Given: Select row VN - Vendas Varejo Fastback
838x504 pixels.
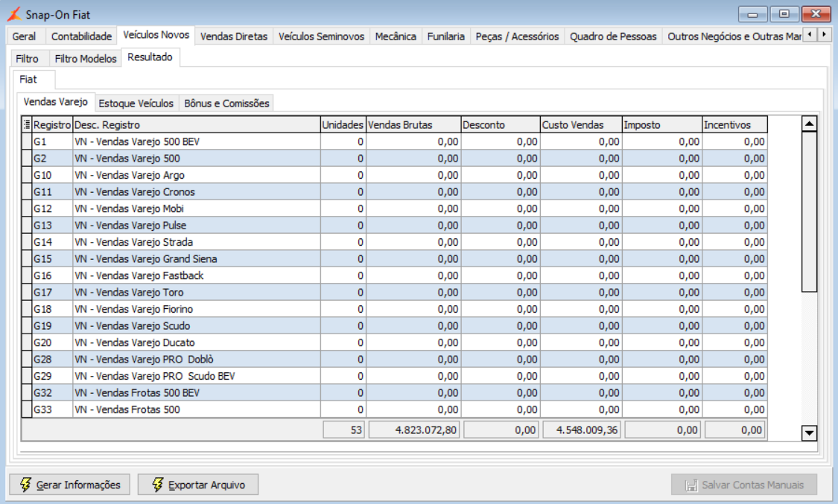Looking at the screenshot, I should click(394, 275).
